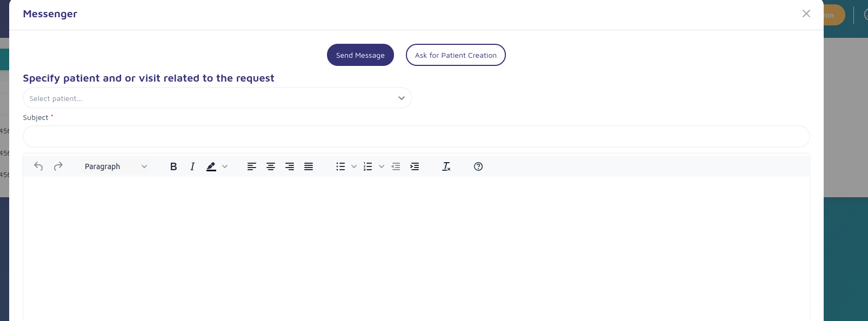Open highlight color picker arrow
Viewport: 868px width, 321px height.
click(x=225, y=166)
